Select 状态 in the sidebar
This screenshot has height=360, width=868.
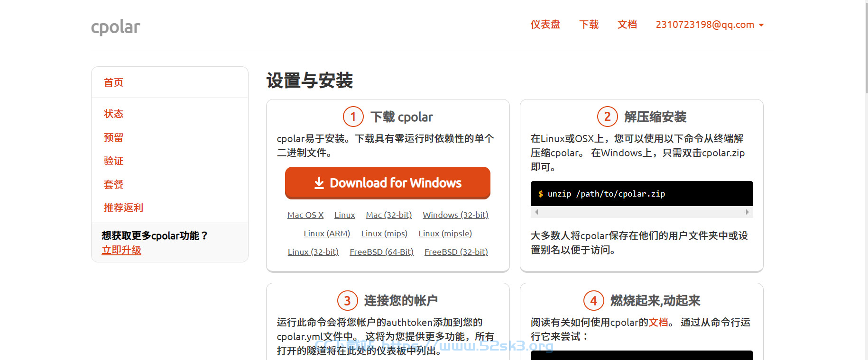pyautogui.click(x=114, y=114)
